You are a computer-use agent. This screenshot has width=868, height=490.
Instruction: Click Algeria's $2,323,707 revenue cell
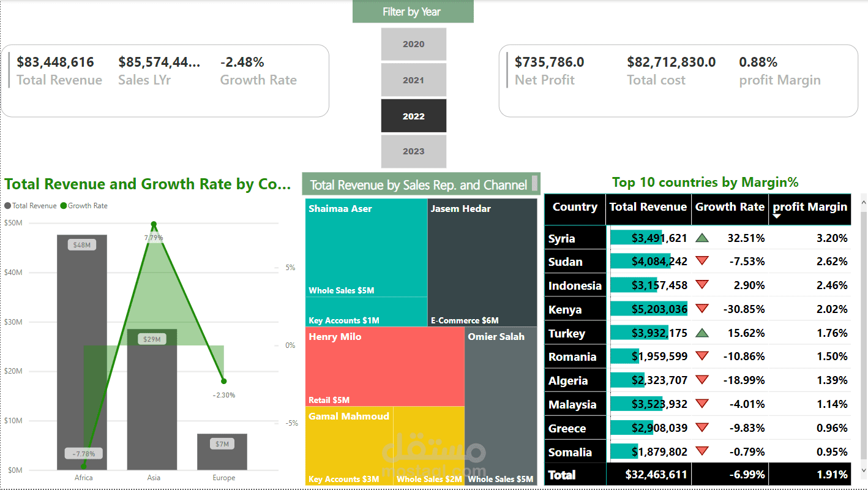pos(648,380)
